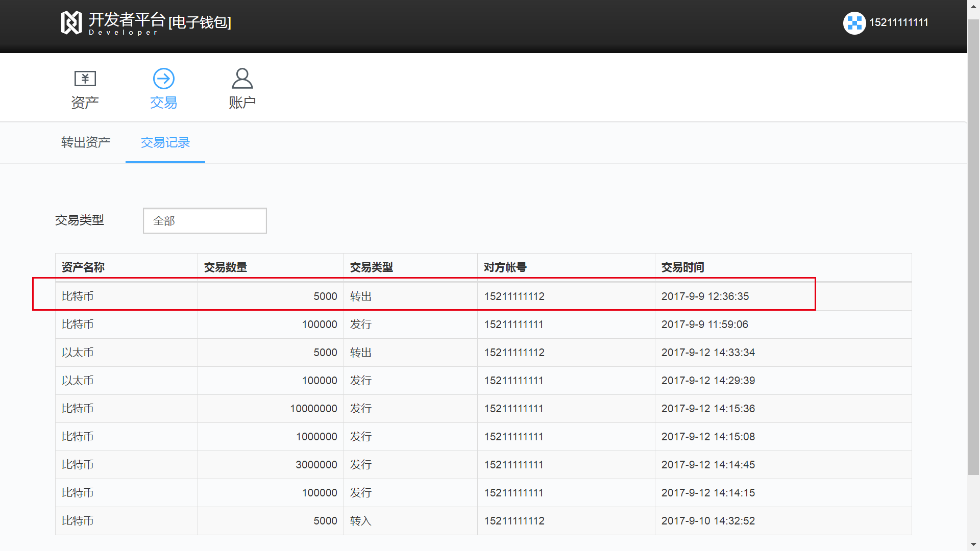Click the 对方帐号 column header
This screenshot has height=551, width=980.
tap(505, 267)
